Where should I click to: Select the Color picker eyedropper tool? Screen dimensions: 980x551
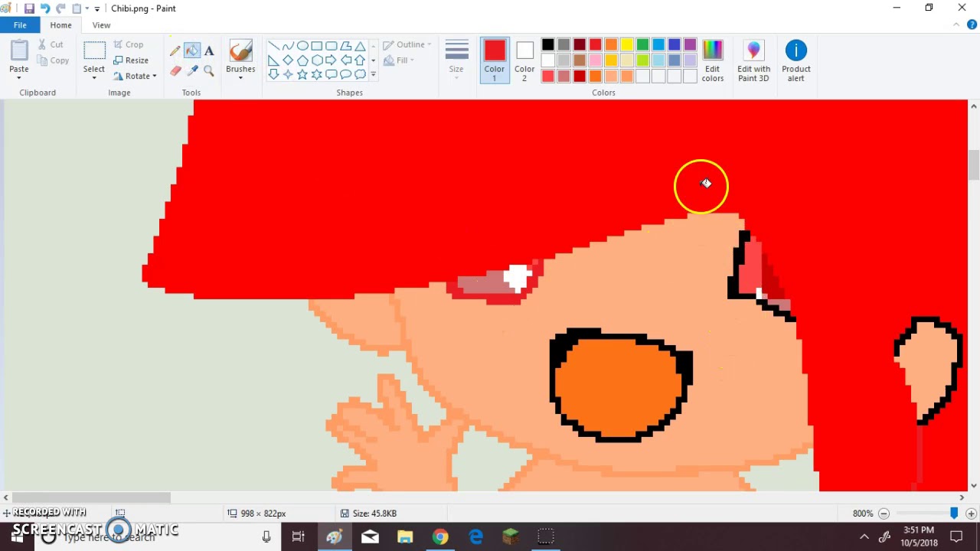(191, 71)
